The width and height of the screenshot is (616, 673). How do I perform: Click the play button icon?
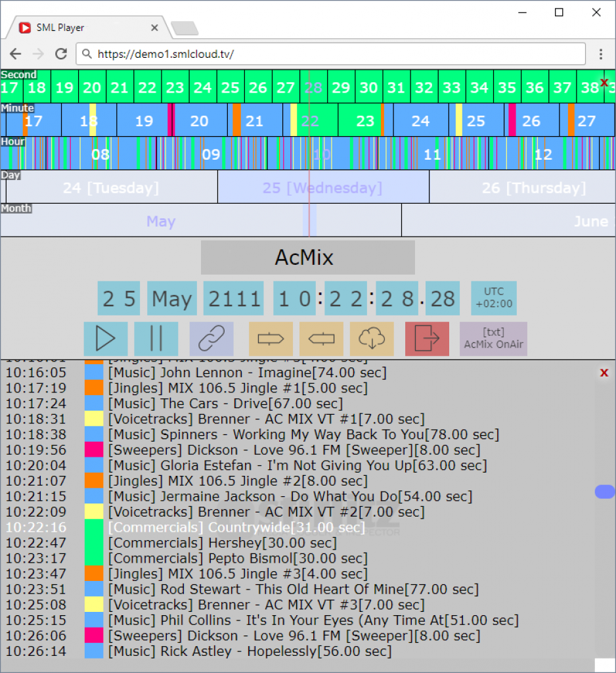105,339
